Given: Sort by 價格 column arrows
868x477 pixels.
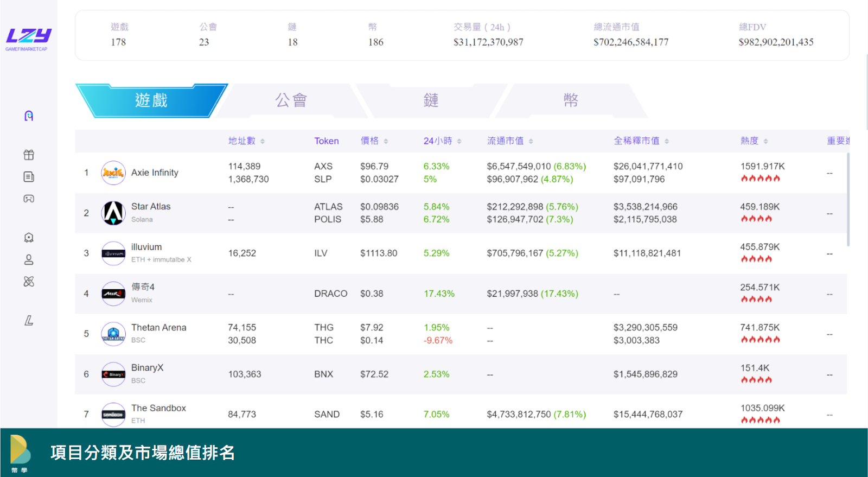Looking at the screenshot, I should 386,141.
